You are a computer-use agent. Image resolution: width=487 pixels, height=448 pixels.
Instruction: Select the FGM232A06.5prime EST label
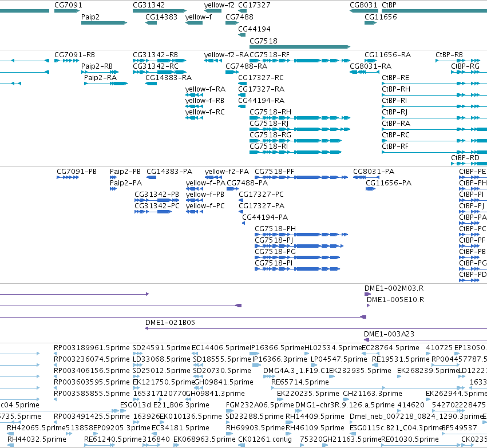[x=260, y=405]
